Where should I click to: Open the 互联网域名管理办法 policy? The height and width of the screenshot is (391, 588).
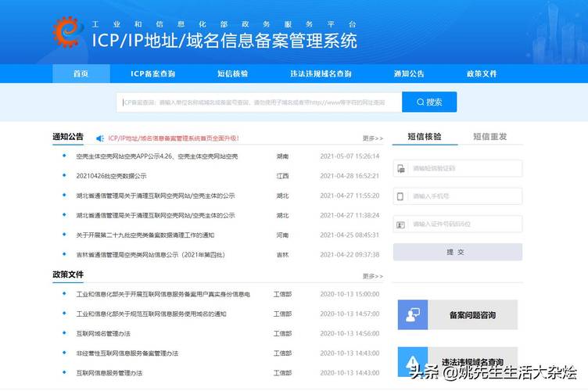coord(103,334)
